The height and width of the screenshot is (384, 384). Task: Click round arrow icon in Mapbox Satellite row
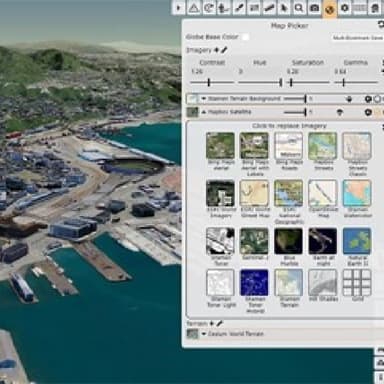click(x=368, y=113)
